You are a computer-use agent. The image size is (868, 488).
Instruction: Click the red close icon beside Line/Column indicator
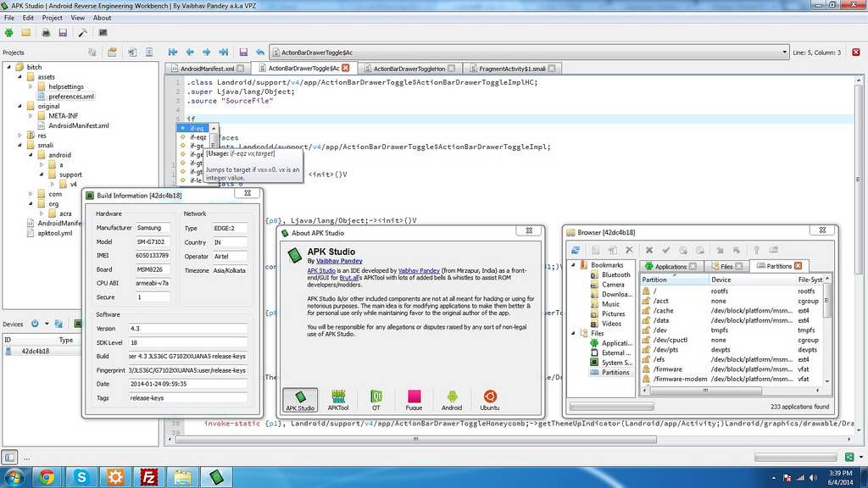pyautogui.click(x=856, y=52)
